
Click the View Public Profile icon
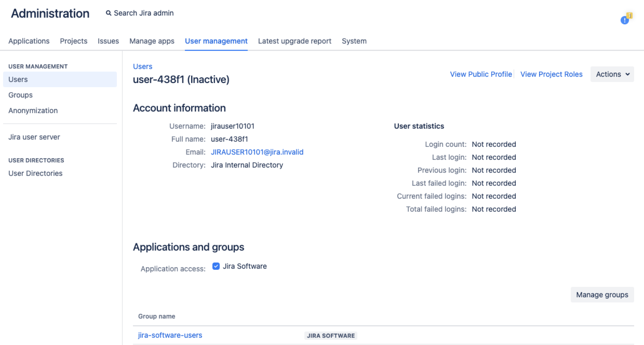point(480,74)
